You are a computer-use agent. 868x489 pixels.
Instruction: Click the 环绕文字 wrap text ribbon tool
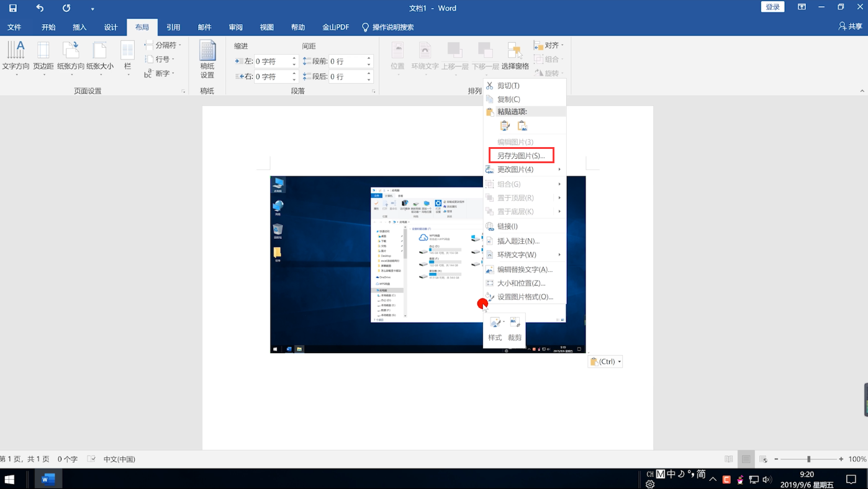click(x=425, y=59)
